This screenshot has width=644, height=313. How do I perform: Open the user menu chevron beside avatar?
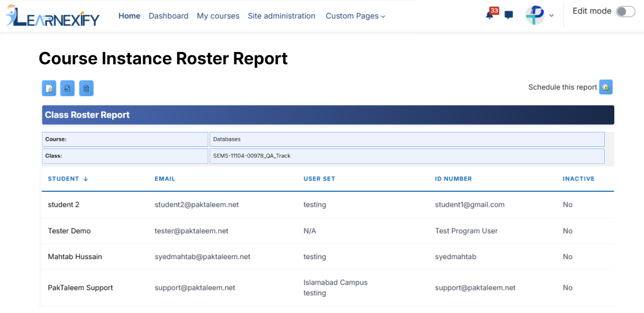pyautogui.click(x=552, y=15)
